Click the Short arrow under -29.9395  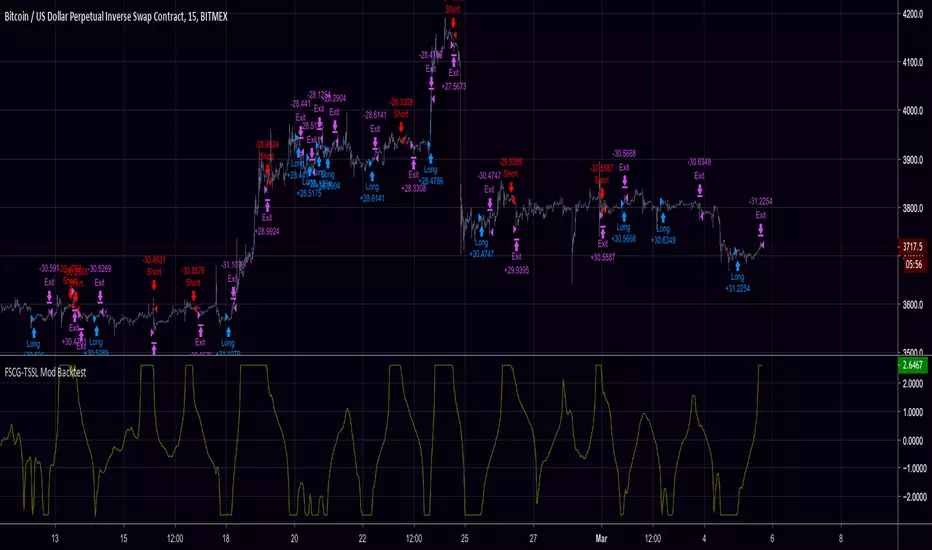click(510, 187)
